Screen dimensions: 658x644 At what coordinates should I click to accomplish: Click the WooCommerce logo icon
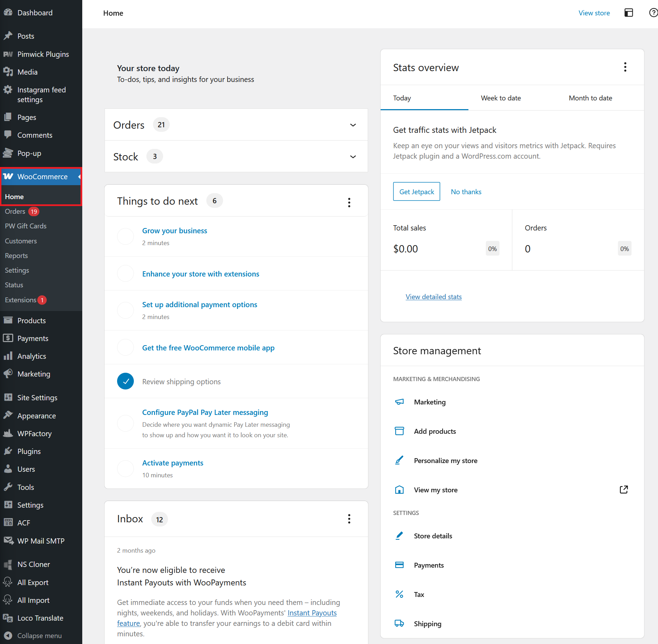(x=8, y=176)
